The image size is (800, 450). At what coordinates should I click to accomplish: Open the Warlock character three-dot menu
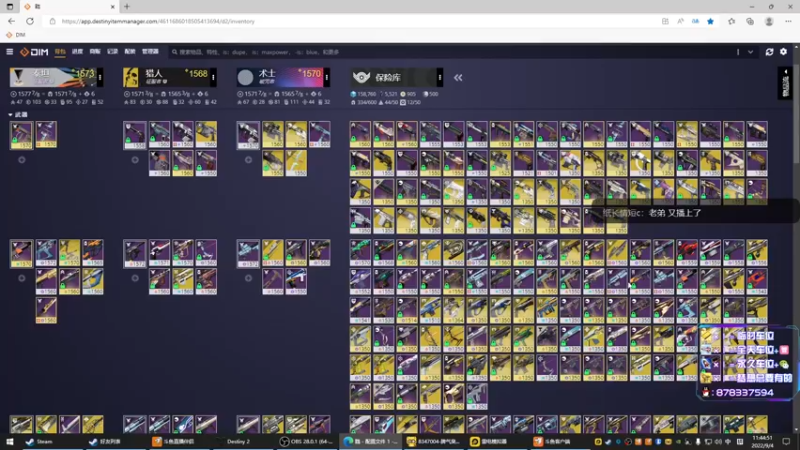pos(327,78)
